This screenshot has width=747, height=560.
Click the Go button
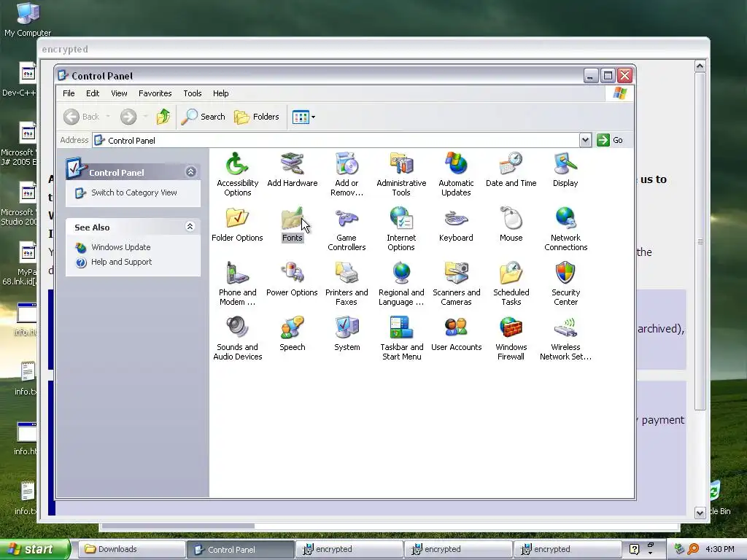[611, 140]
